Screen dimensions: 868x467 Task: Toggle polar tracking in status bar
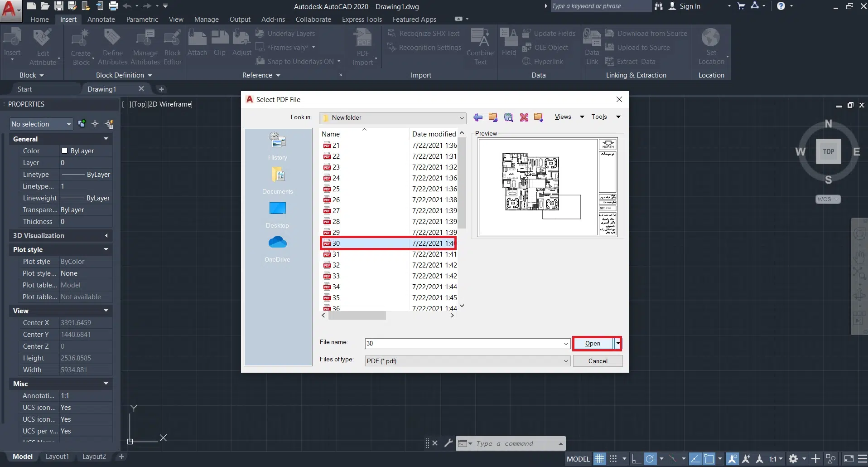tap(651, 459)
